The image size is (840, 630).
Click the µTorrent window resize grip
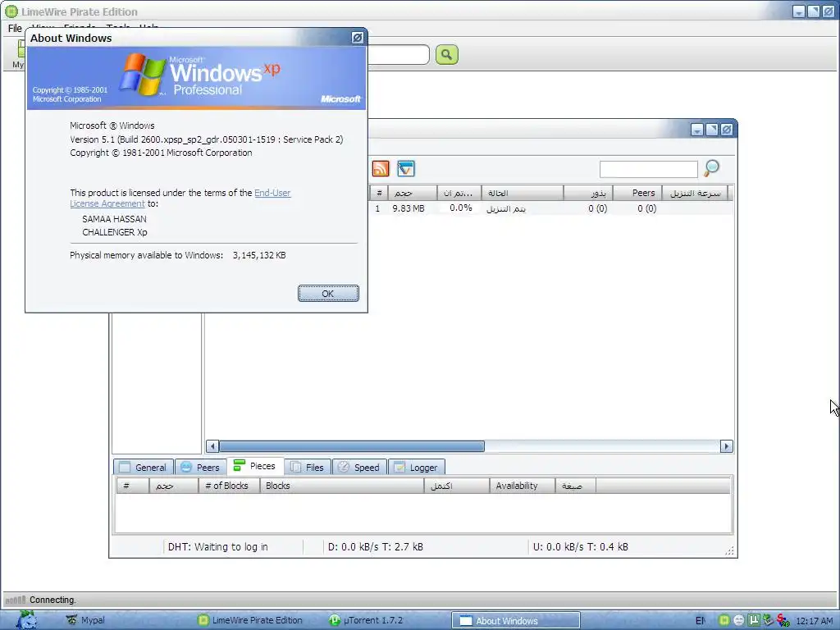[729, 550]
